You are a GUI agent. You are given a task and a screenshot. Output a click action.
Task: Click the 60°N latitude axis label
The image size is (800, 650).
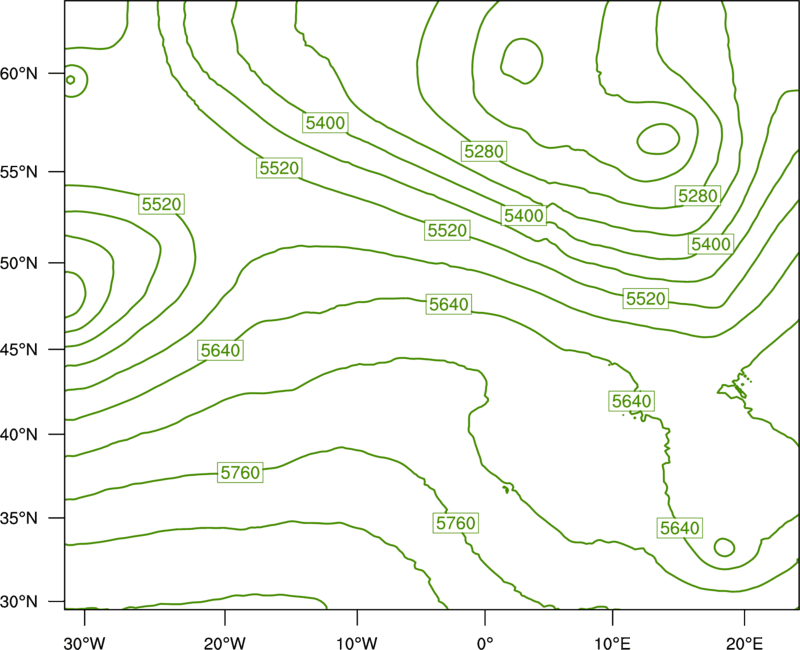(x=19, y=74)
